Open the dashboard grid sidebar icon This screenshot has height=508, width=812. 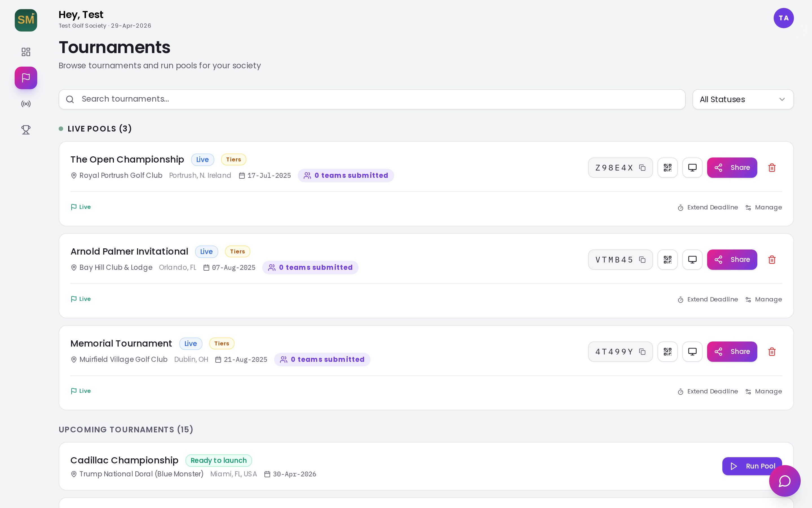[x=26, y=52]
